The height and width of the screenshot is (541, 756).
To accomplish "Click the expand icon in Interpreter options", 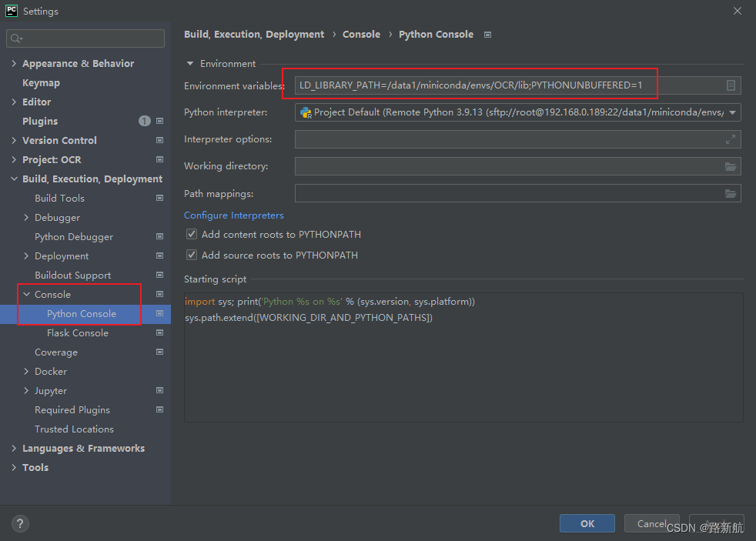I will (731, 139).
